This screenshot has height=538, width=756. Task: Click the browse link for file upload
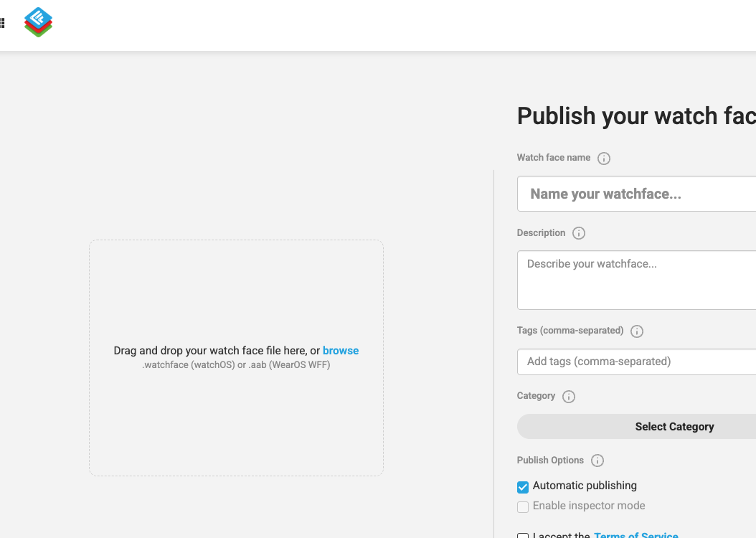tap(341, 351)
